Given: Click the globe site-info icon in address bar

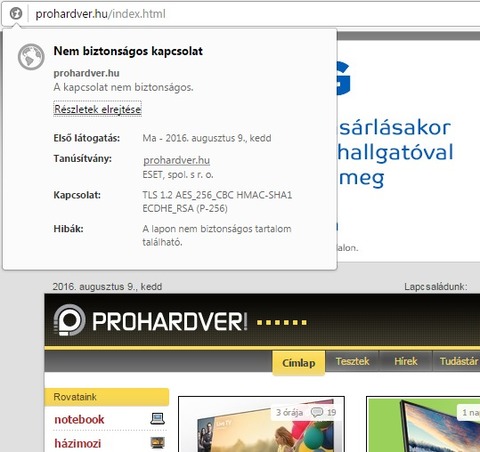Looking at the screenshot, I should pyautogui.click(x=16, y=14).
